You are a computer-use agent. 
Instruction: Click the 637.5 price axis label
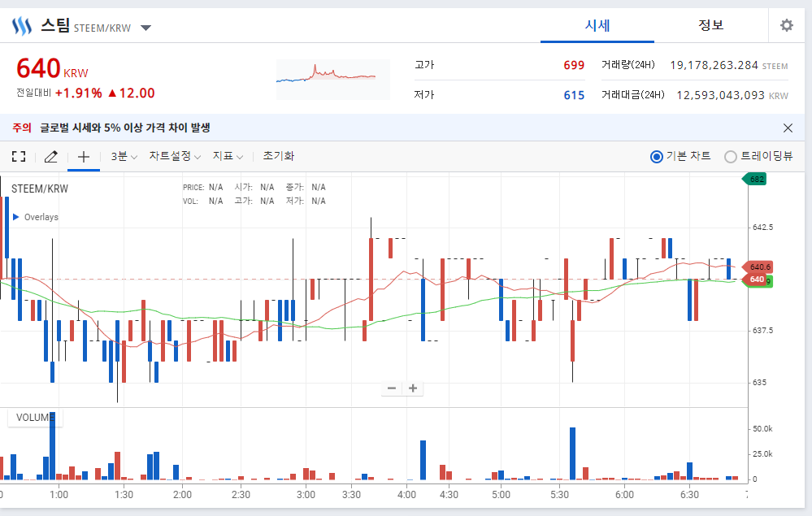762,330
